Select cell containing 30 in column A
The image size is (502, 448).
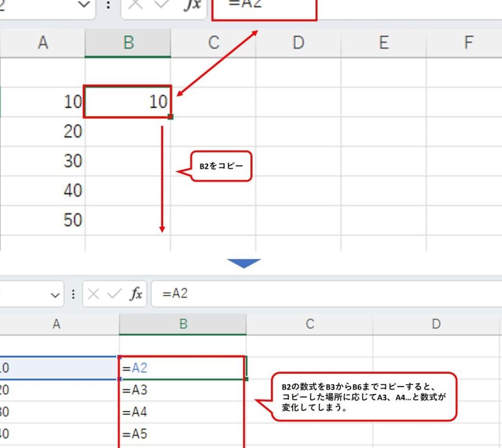pos(43,161)
